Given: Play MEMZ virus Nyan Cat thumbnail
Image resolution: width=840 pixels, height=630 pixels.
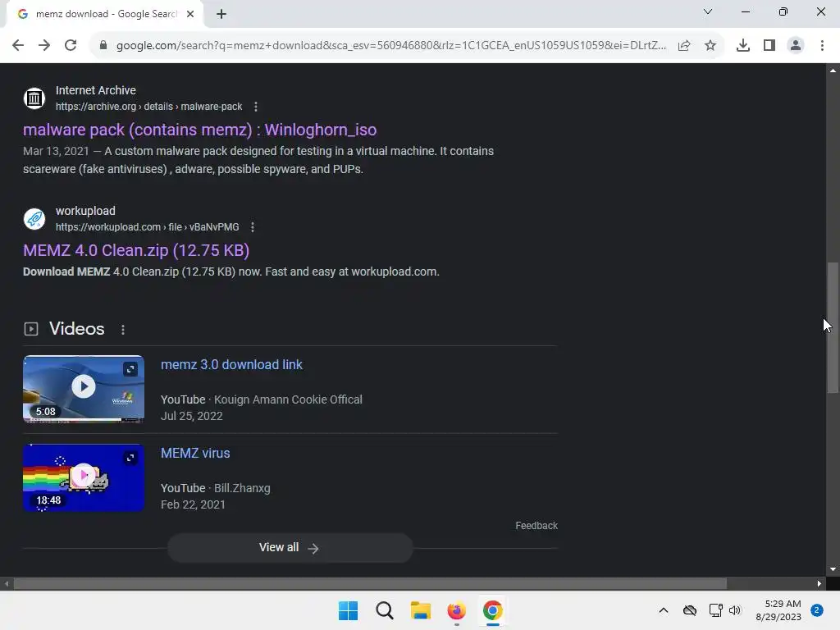Looking at the screenshot, I should (x=84, y=477).
